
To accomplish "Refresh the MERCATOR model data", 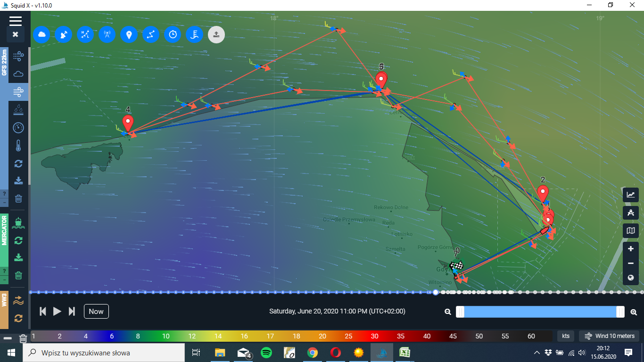I will (x=18, y=240).
